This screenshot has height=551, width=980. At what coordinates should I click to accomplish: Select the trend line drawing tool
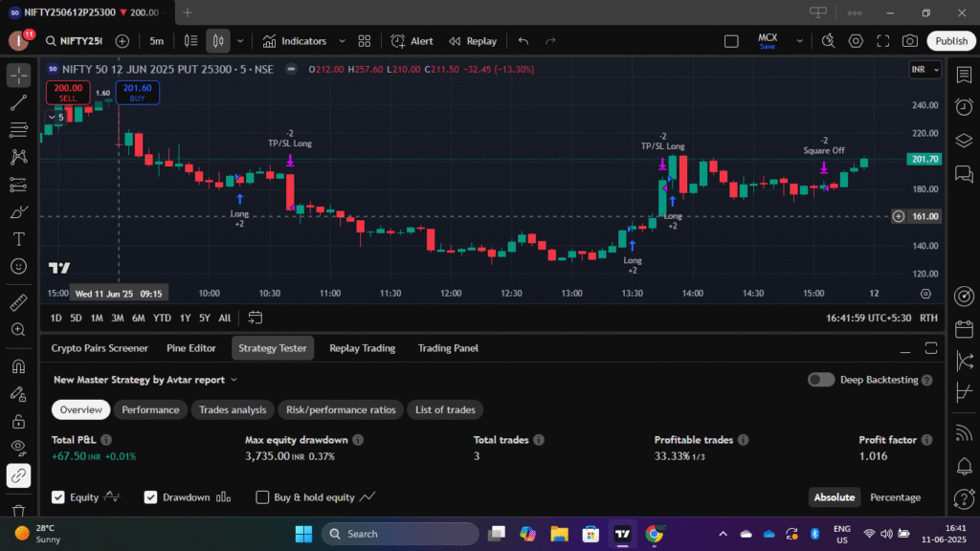click(x=19, y=102)
